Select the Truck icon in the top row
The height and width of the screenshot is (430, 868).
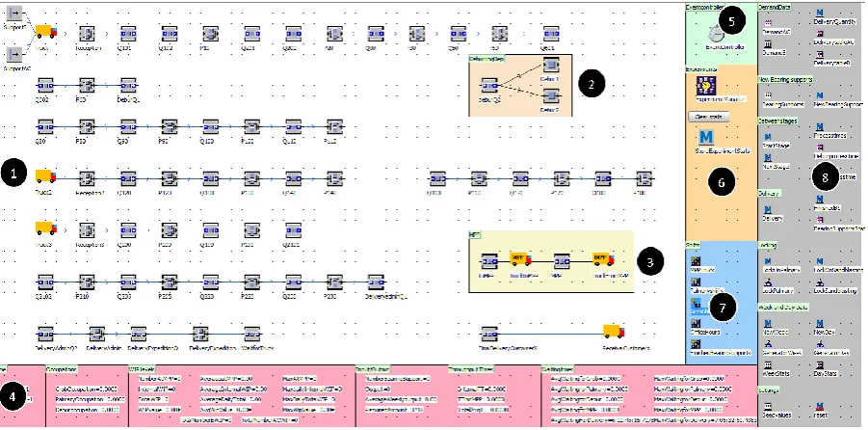point(46,32)
